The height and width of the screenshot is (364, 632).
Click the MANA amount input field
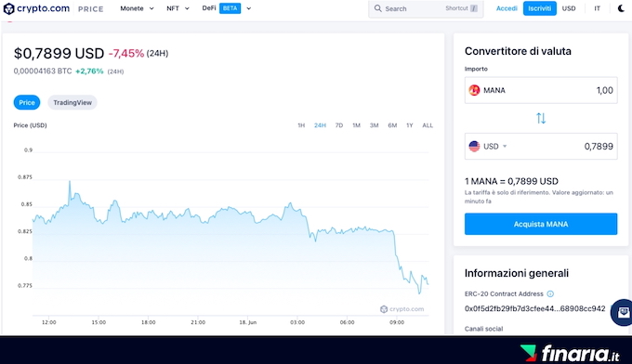click(x=541, y=90)
